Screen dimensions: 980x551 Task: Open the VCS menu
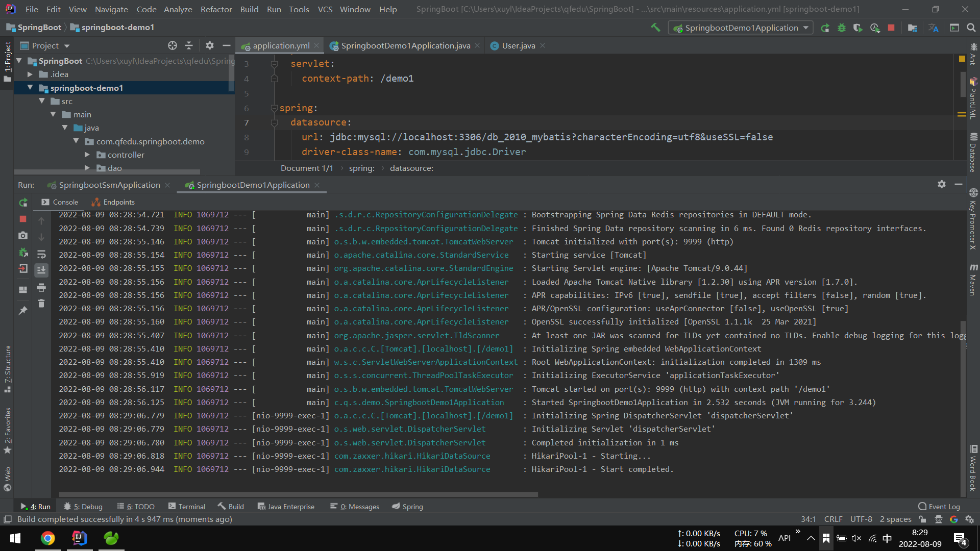[325, 9]
